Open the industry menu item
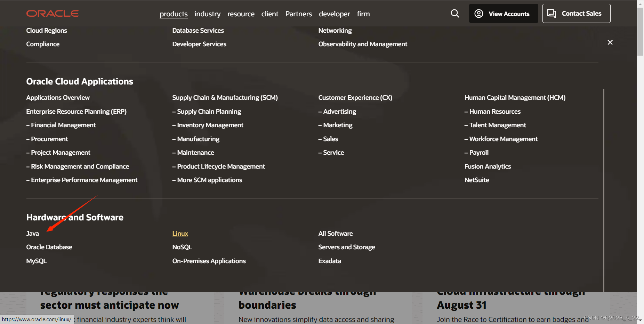Screen dimensions: 644x324 point(207,14)
